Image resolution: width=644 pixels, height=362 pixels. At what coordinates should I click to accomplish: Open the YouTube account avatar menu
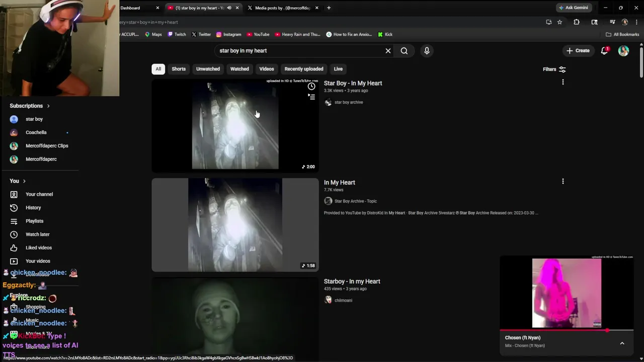click(x=623, y=51)
